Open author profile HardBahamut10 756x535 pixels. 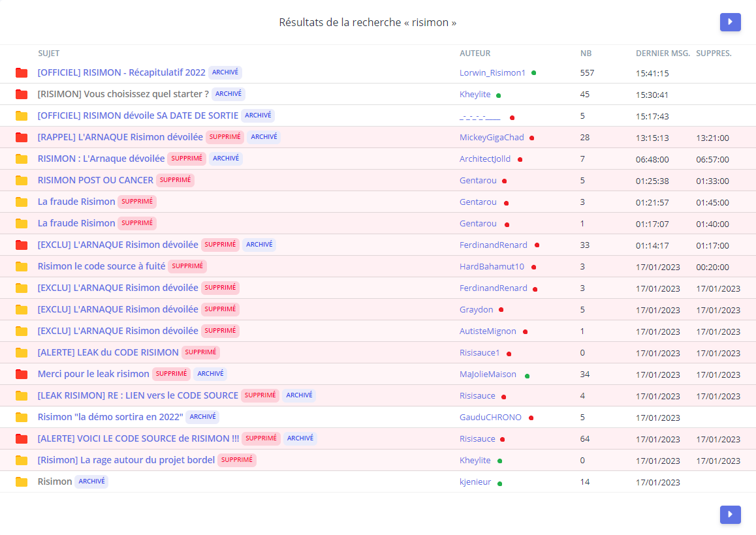(x=492, y=267)
